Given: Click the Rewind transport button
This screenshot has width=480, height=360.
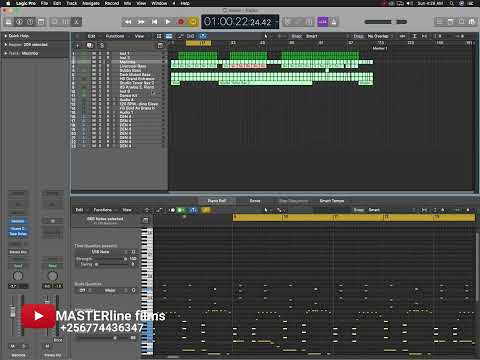Looking at the screenshot, I should pos(128,22).
